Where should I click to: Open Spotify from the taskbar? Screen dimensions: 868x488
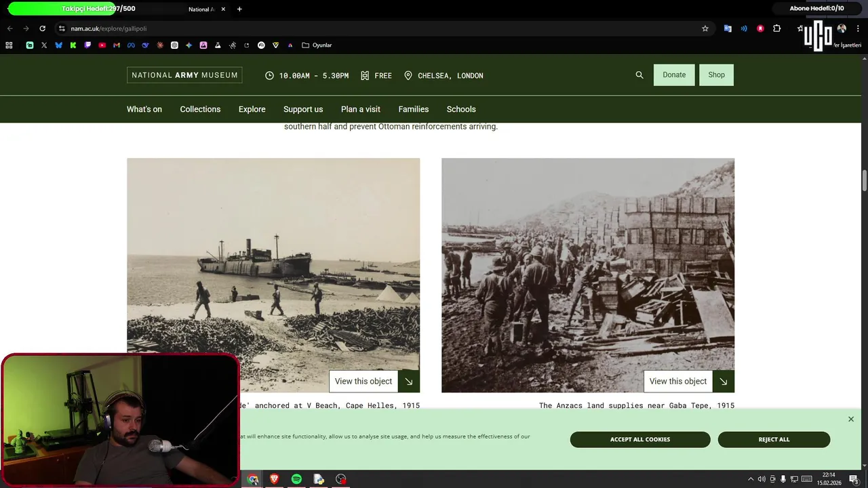click(296, 479)
